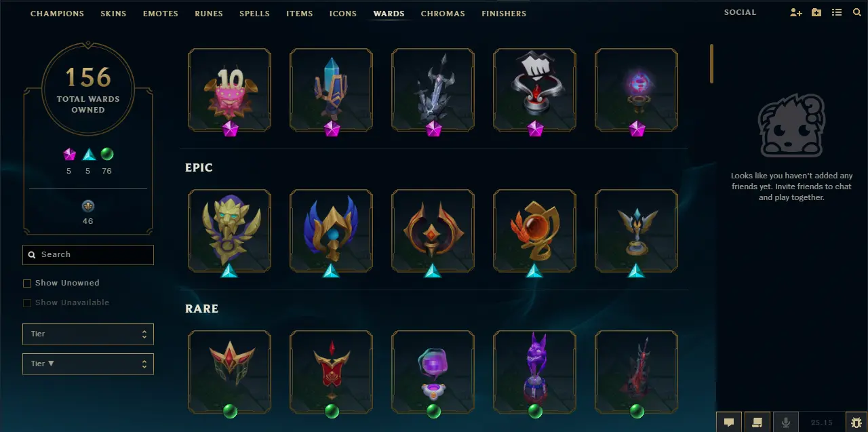Toggle the Show Unavailable checkbox

[x=27, y=303]
